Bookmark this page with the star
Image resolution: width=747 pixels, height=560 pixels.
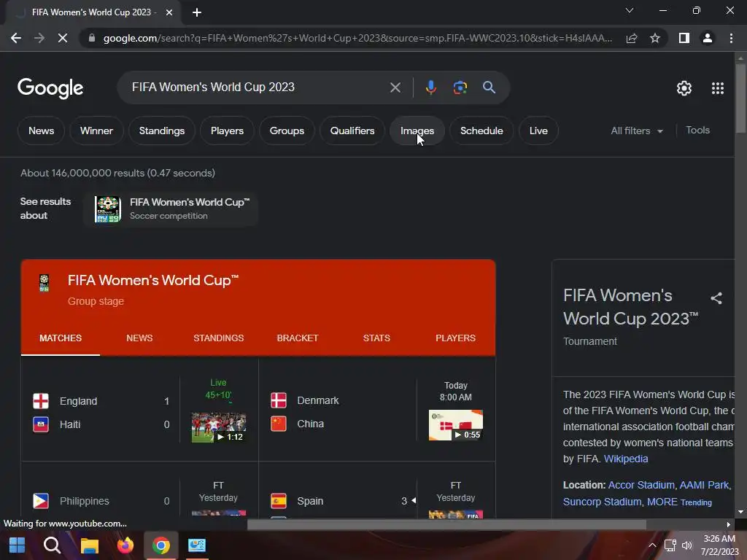[x=655, y=38]
